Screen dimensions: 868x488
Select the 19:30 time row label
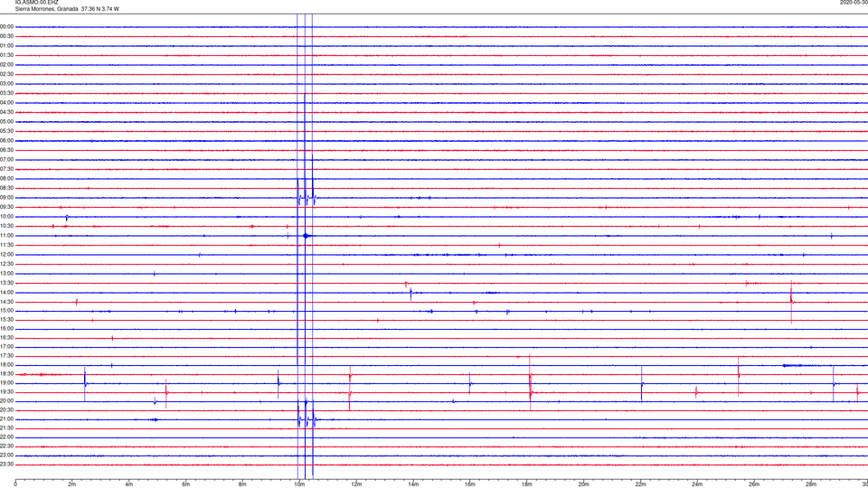pos(6,391)
